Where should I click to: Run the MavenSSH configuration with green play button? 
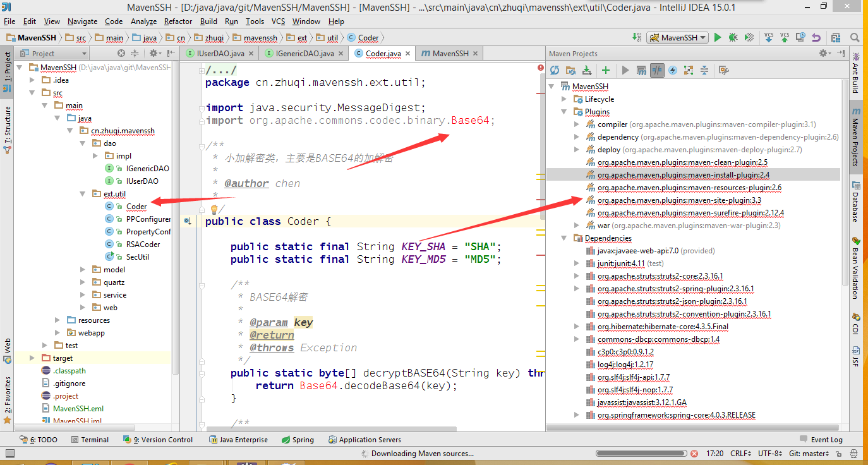coord(718,37)
